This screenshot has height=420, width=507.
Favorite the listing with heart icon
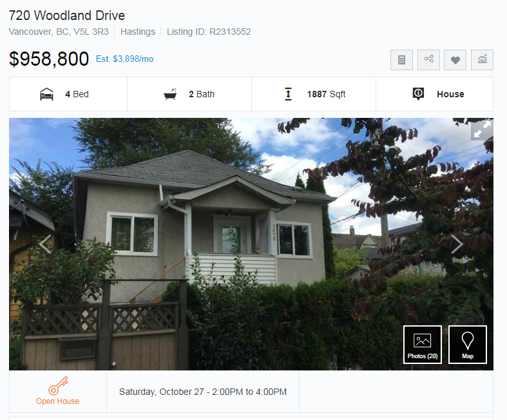pyautogui.click(x=455, y=60)
